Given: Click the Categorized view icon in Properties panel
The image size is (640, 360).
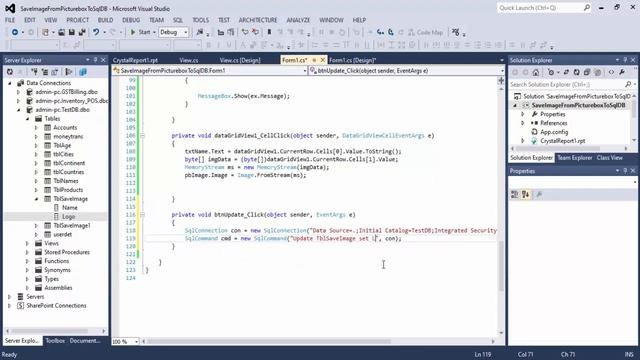Looking at the screenshot, I should click(515, 195).
